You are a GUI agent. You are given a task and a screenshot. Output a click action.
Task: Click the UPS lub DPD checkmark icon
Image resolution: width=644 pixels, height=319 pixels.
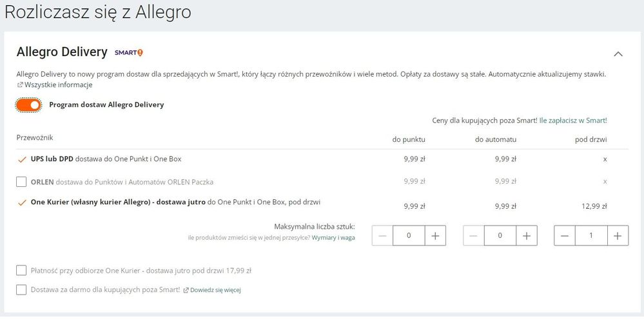click(22, 160)
